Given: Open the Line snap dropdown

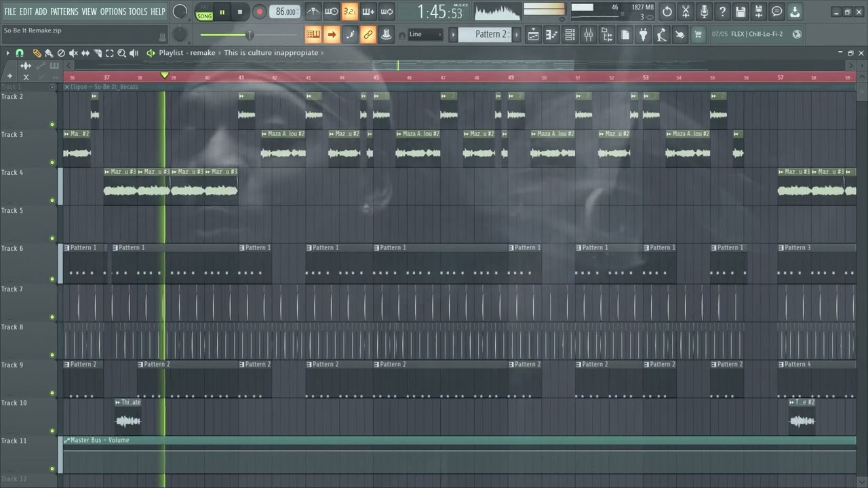Looking at the screenshot, I should click(425, 35).
